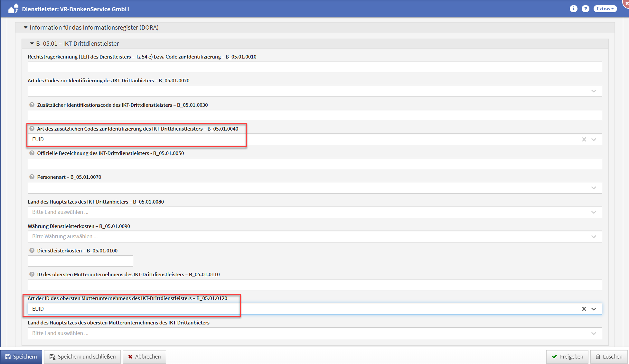Click the question mark help icon in header
The height and width of the screenshot is (364, 629).
585,9
